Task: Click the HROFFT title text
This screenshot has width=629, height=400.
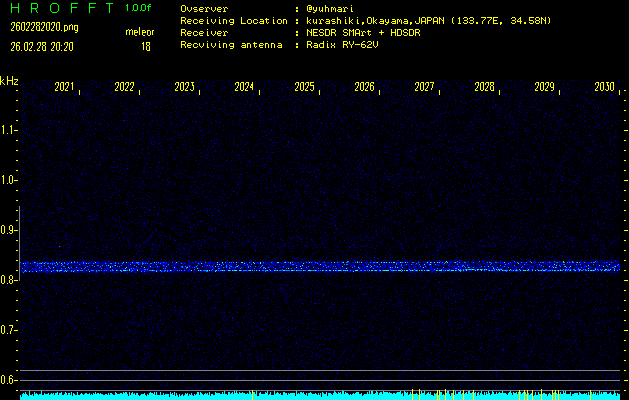Action: 61,8
